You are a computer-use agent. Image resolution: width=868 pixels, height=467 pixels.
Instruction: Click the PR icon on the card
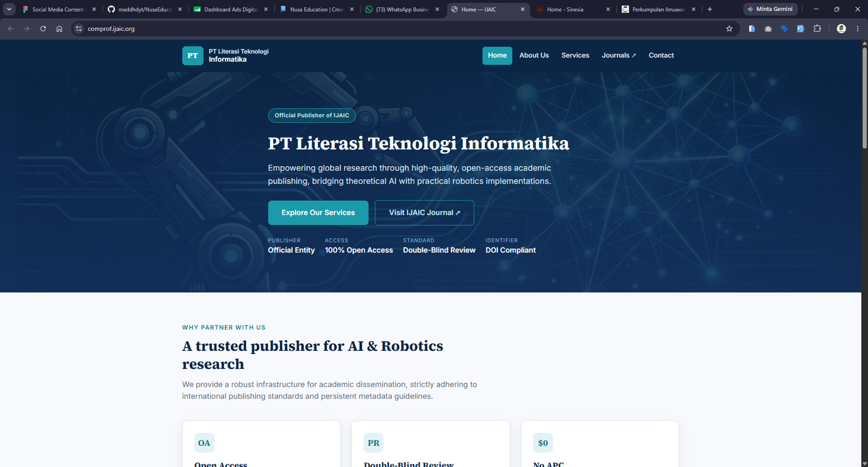coord(373,443)
